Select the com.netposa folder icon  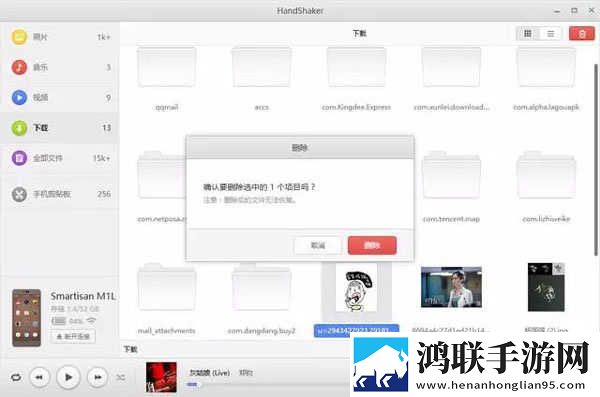161,175
